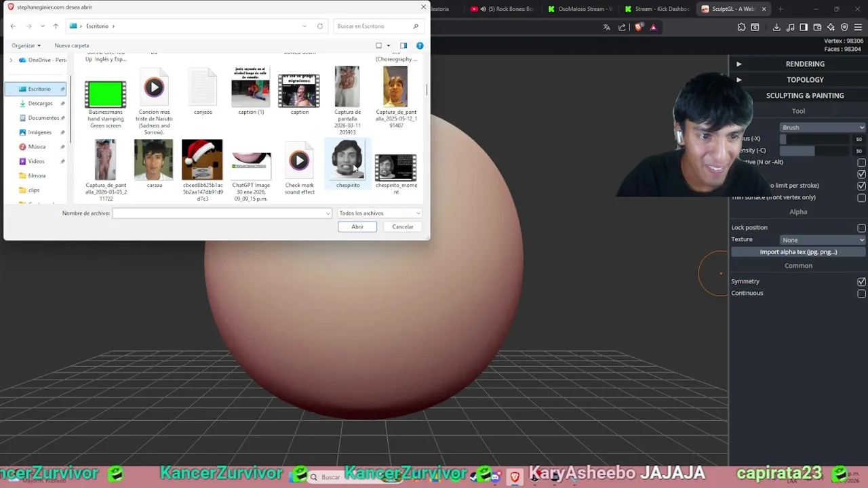Expand the OneDrive tree node

tap(11, 60)
